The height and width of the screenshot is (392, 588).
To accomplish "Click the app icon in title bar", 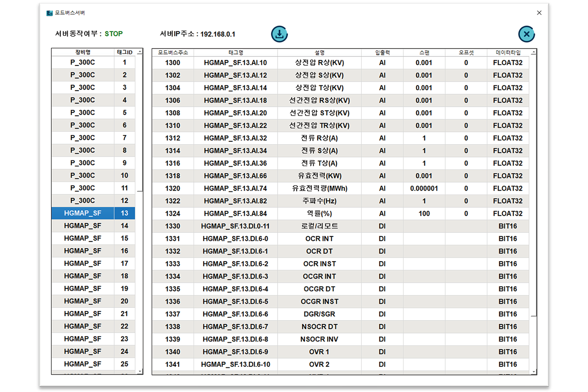I will (x=49, y=13).
